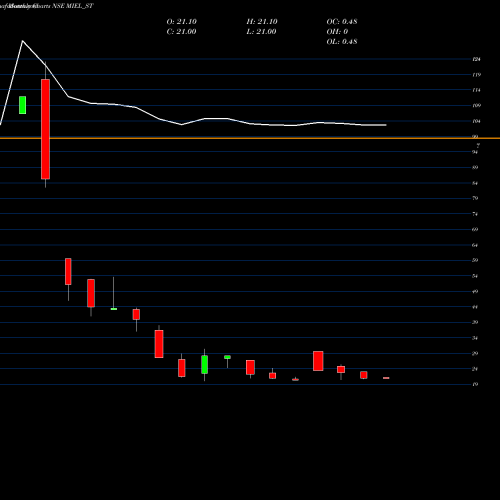Viewport: 500px width, 500px height.
Task: Click the open price text "O: 21.10"
Action: [182, 22]
